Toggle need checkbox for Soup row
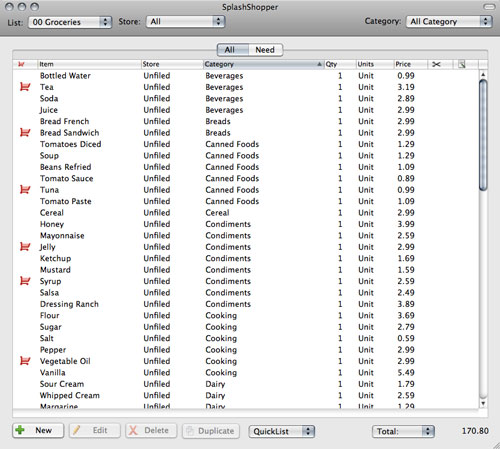Image resolution: width=500 pixels, height=449 pixels. [25, 155]
